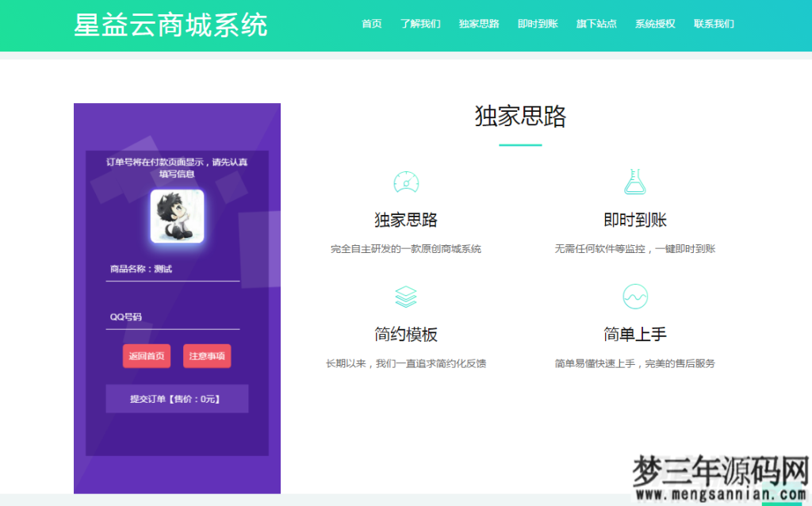The image size is (812, 506).
Task: Select the layered stack icon above 简约模板
Action: pyautogui.click(x=406, y=297)
